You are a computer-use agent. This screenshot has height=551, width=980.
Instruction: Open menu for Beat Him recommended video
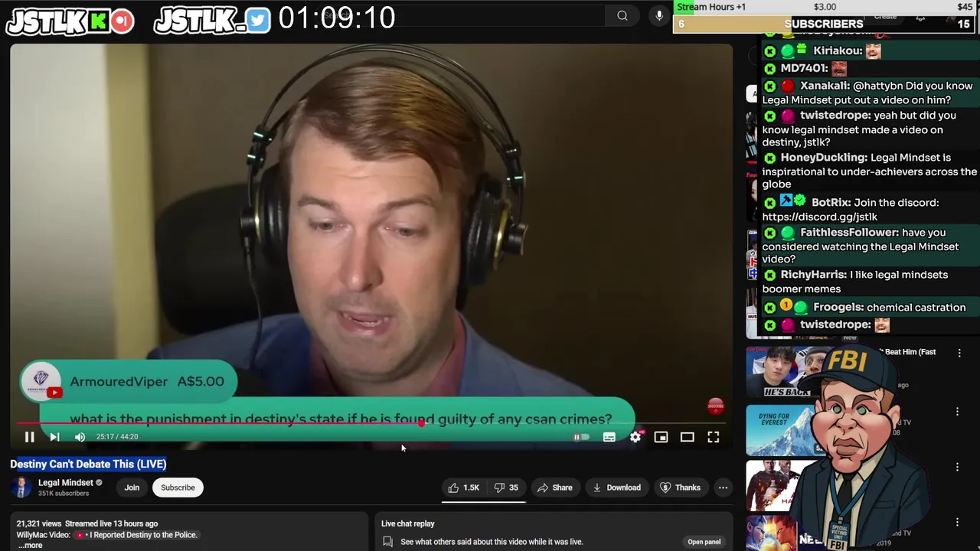[x=959, y=353]
